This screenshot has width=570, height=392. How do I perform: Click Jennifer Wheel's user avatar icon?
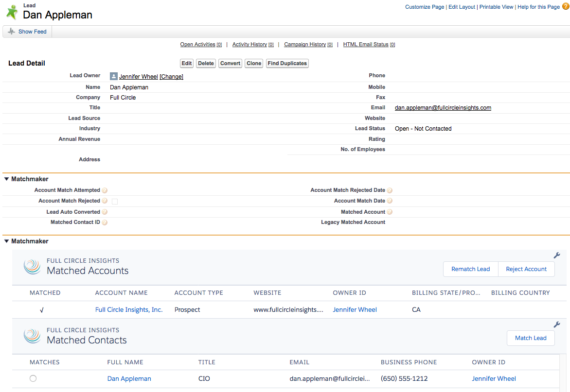point(114,76)
